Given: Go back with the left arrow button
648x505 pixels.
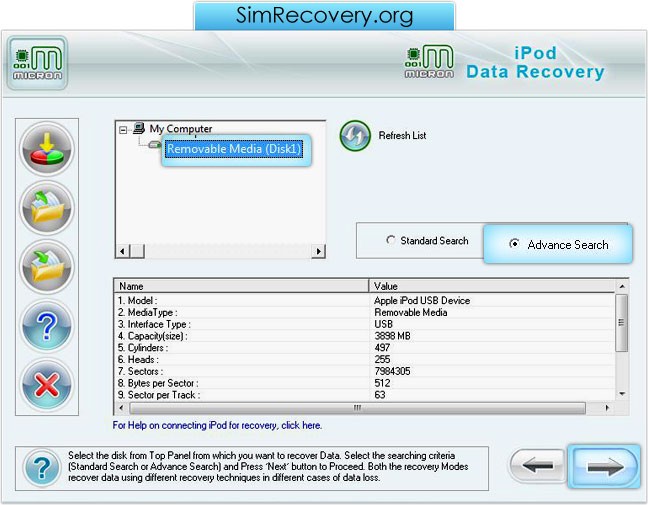Looking at the screenshot, I should [x=537, y=466].
